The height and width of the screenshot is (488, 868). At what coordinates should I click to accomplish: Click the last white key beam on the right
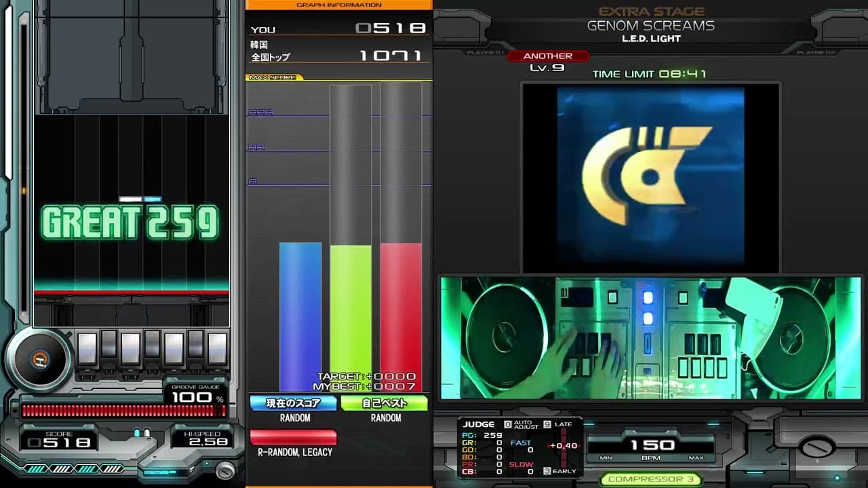click(217, 349)
